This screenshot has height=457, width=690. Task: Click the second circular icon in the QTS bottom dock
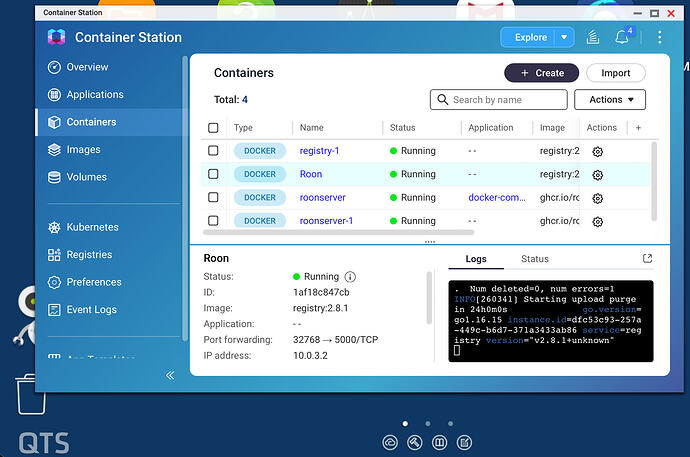coord(415,442)
